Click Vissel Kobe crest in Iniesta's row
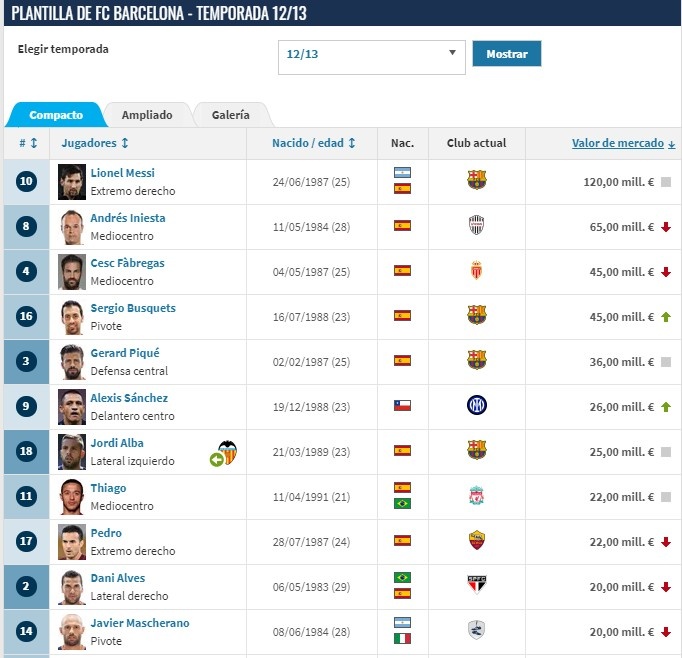Image resolution: width=682 pixels, height=658 pixels. (x=477, y=225)
